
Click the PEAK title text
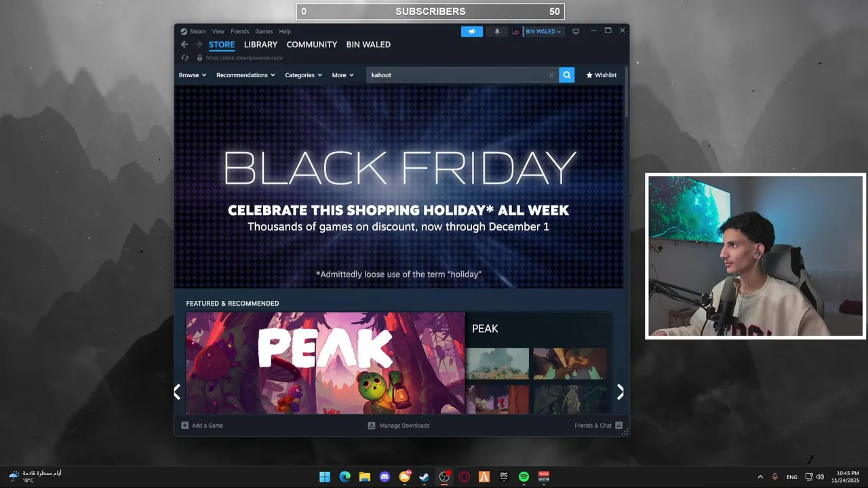(485, 329)
